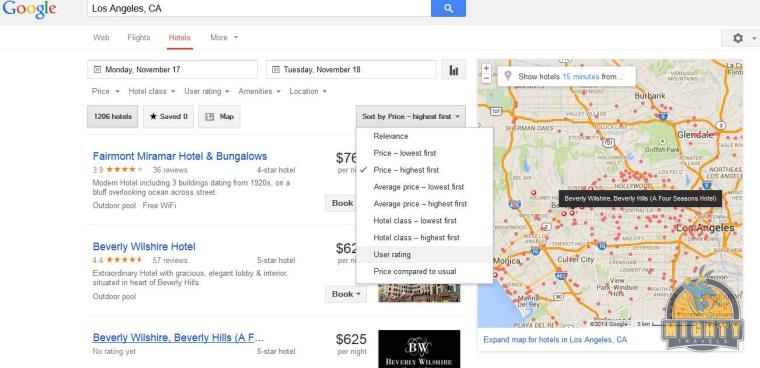Viewport: 760px width, 368px height.
Task: Click the 3.9 star rating of Fairmont
Action: pyautogui.click(x=118, y=170)
